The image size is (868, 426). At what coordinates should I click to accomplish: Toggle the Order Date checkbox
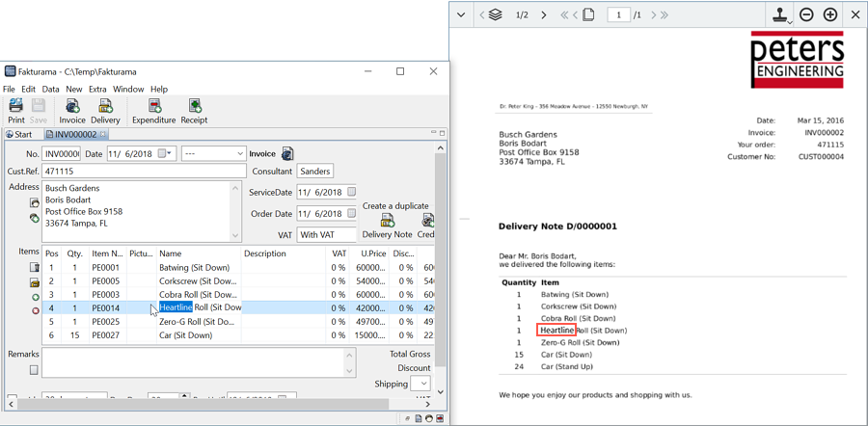tap(351, 213)
